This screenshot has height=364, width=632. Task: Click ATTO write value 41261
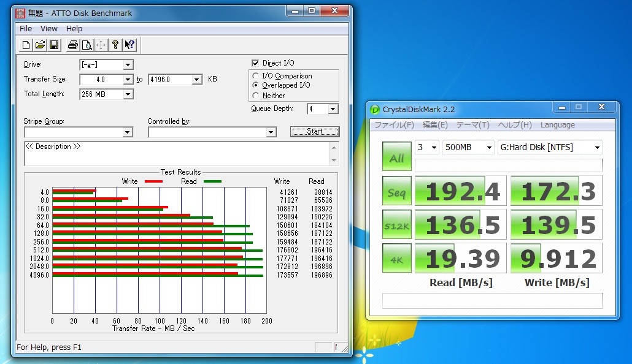(x=289, y=192)
